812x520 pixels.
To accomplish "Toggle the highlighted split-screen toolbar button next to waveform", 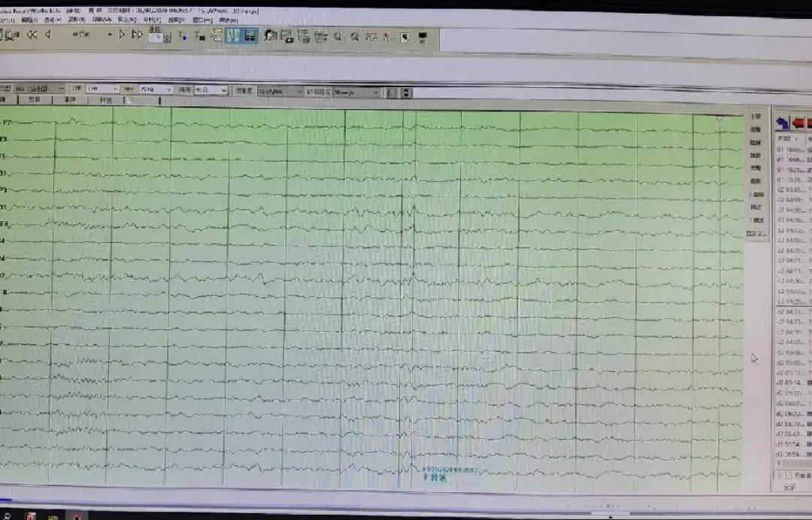I will [x=250, y=35].
